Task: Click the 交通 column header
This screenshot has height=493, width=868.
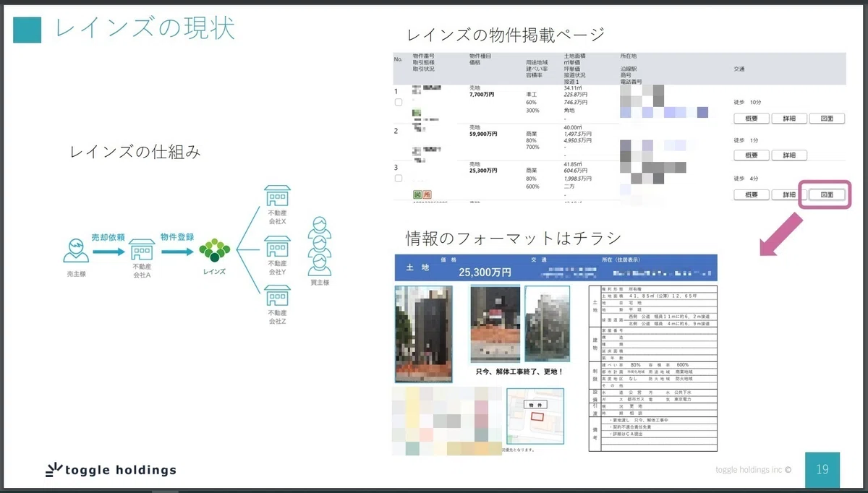Action: [739, 69]
